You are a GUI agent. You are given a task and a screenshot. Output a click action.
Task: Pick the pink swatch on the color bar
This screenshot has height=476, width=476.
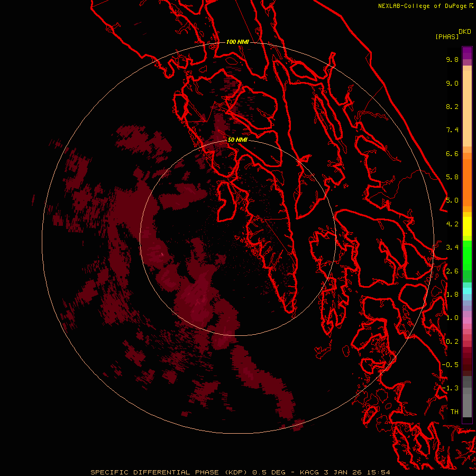click(x=467, y=321)
